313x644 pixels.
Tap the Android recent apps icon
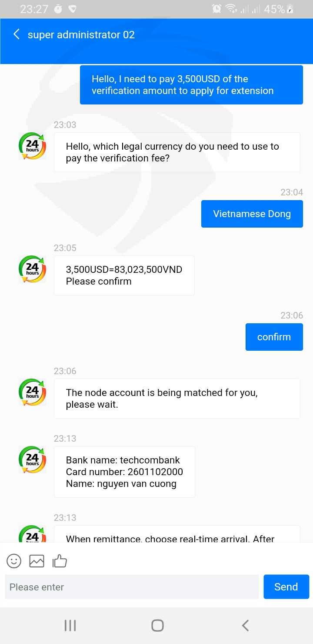[70, 626]
